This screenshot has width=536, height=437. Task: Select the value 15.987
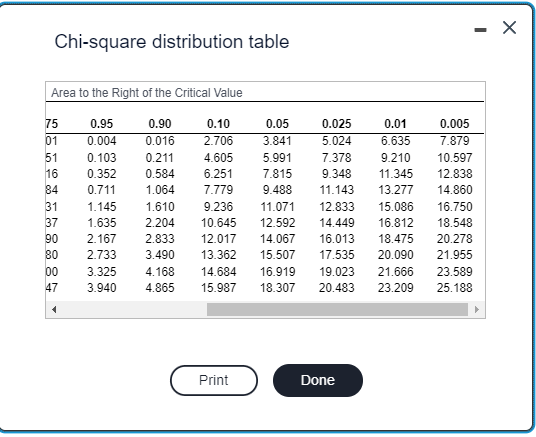pos(218,288)
